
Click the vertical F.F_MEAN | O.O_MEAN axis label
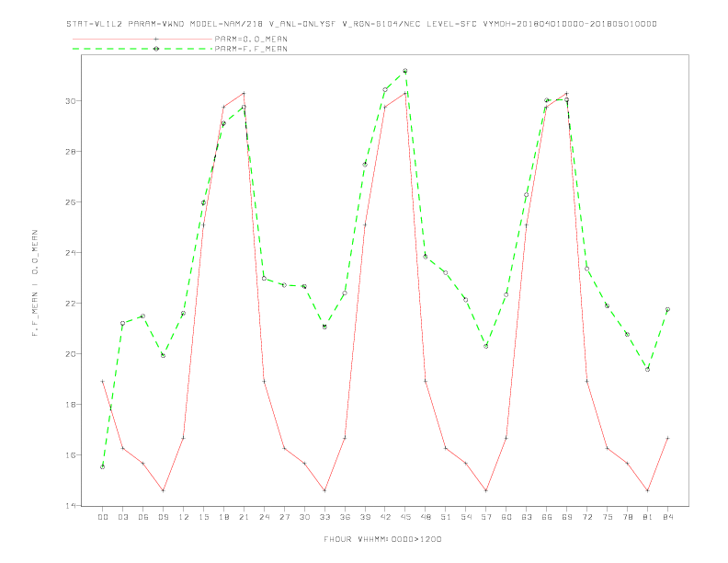pos(35,283)
